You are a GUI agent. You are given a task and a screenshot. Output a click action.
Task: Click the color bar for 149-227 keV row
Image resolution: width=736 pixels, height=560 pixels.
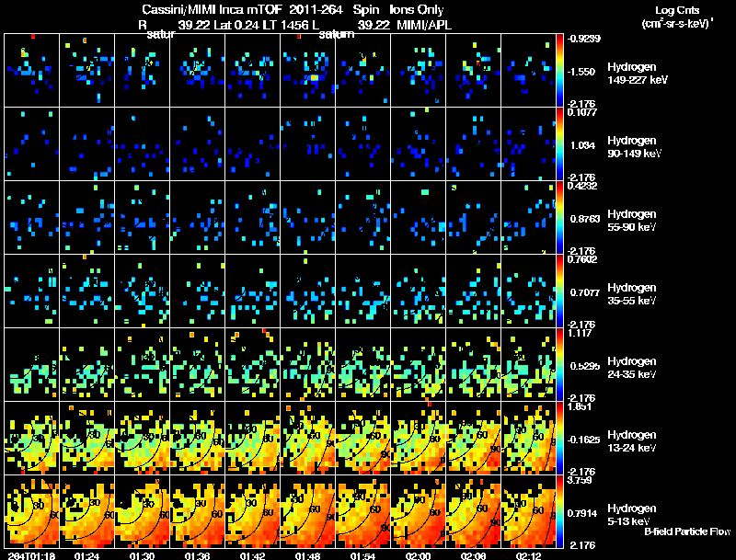pyautogui.click(x=559, y=70)
